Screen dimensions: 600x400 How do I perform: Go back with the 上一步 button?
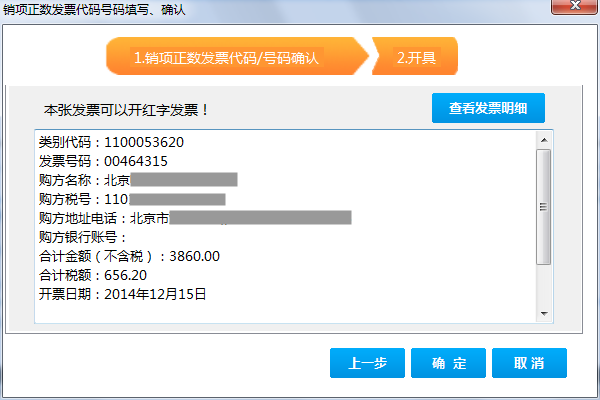coord(367,363)
